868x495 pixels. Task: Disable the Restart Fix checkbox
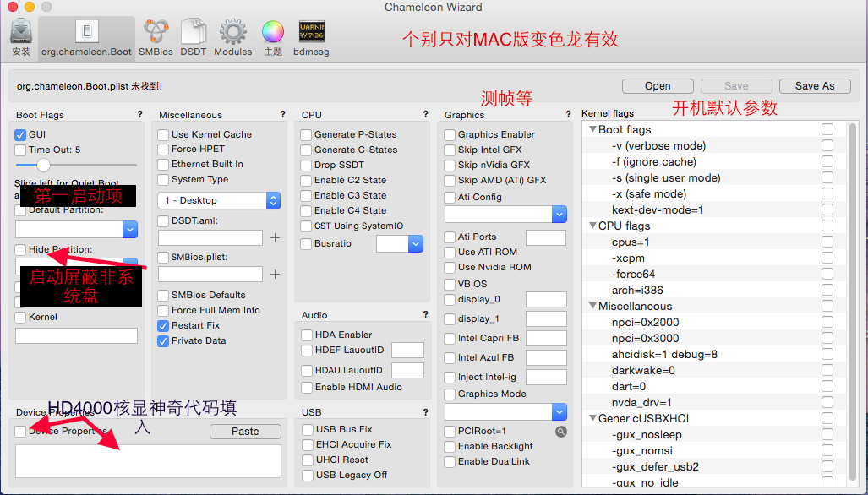coord(163,326)
